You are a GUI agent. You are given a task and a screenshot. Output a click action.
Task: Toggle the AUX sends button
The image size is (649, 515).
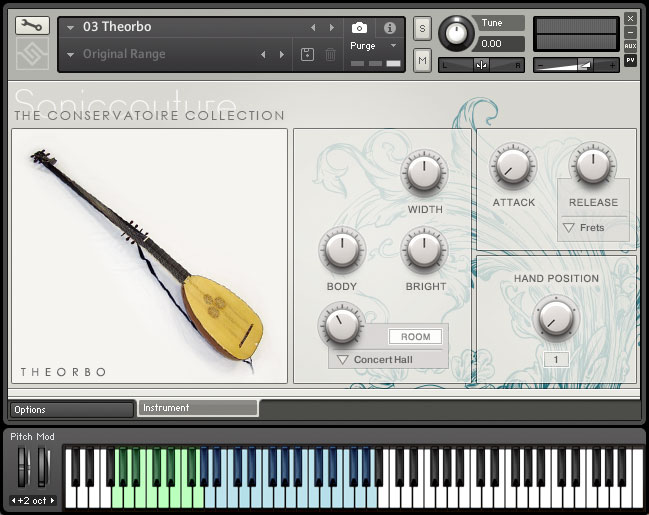click(x=630, y=46)
